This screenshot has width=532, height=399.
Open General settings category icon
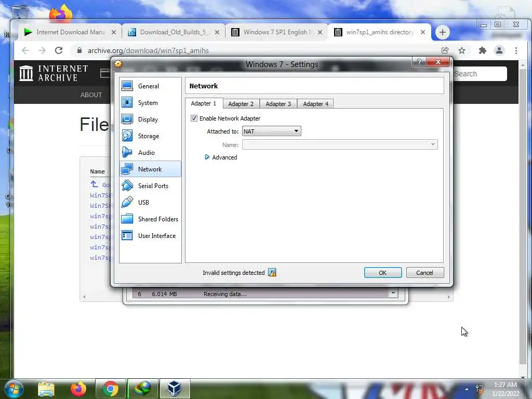point(127,86)
